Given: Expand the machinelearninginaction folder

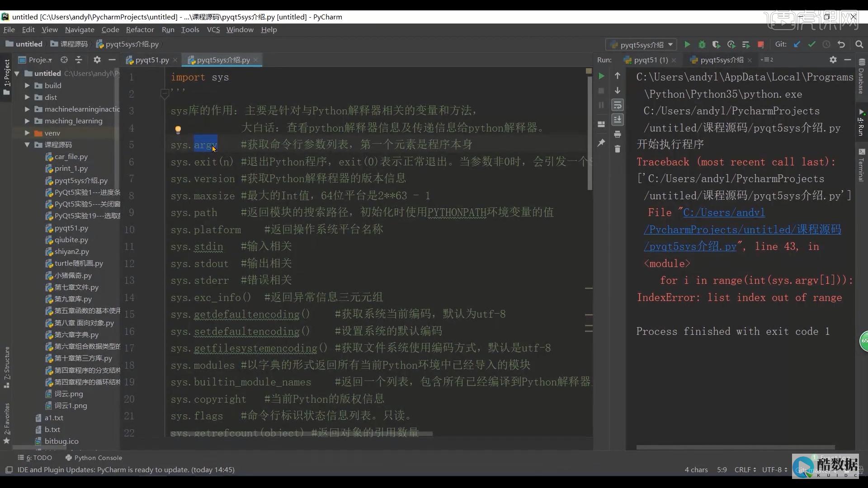Looking at the screenshot, I should click(27, 109).
